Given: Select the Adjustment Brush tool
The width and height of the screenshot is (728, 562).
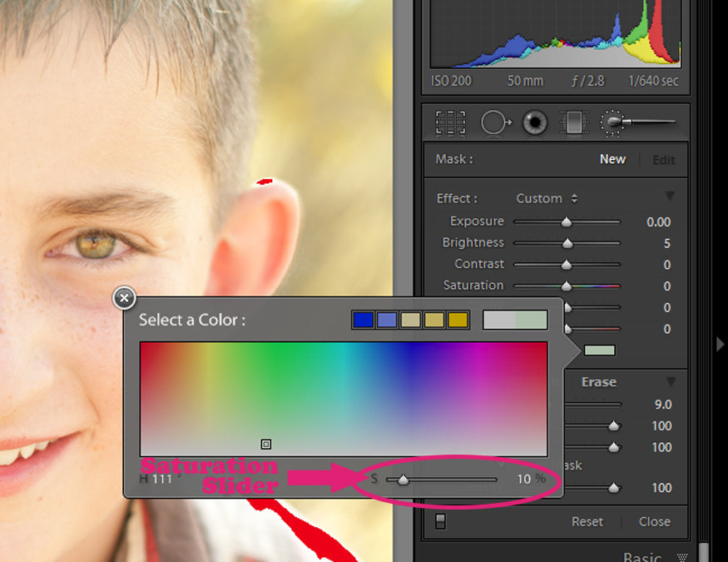Looking at the screenshot, I should (636, 123).
